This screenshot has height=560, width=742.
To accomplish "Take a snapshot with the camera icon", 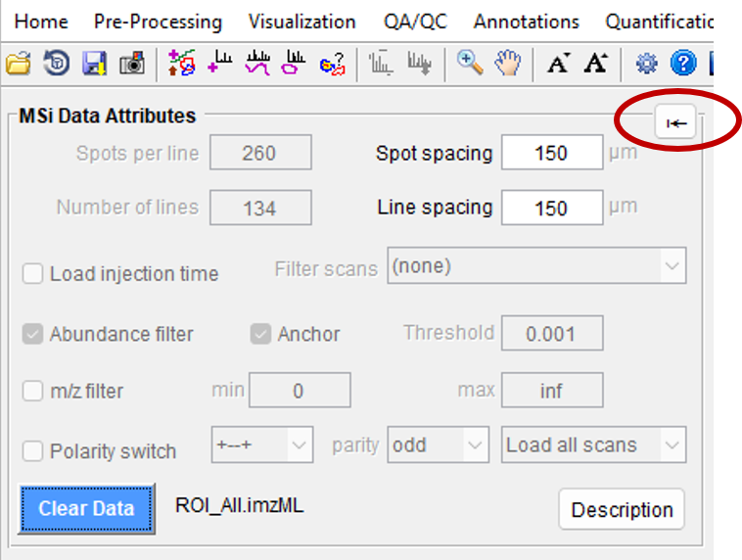I will coord(132,63).
